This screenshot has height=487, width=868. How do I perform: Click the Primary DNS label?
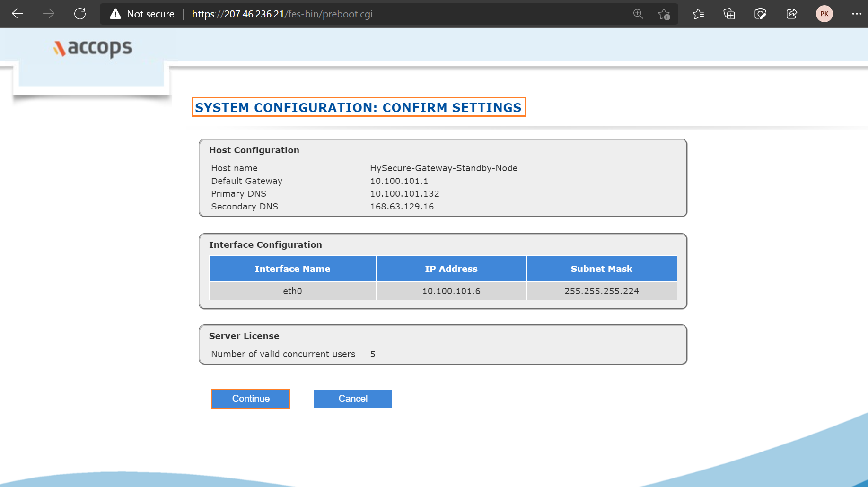click(239, 193)
